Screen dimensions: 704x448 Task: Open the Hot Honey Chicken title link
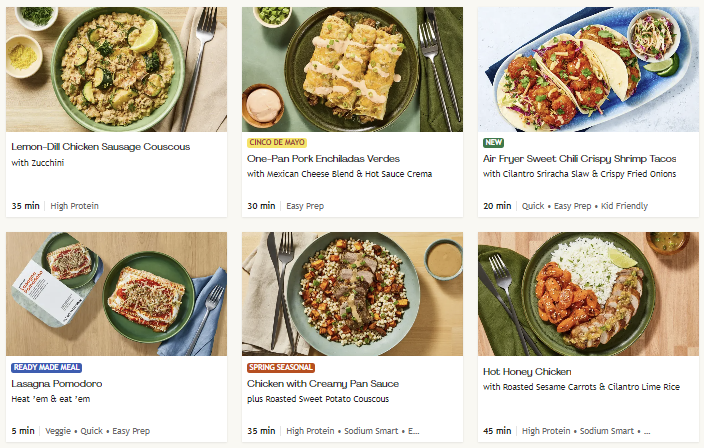click(527, 372)
